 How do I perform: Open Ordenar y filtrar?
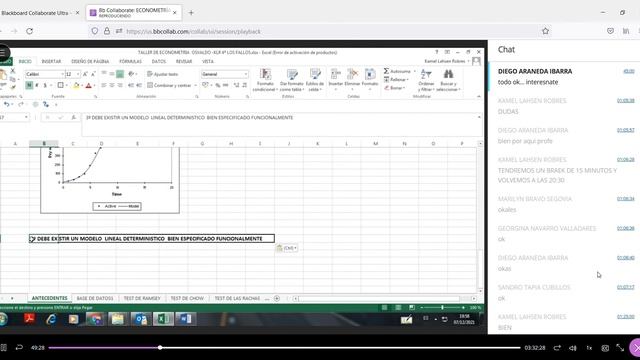coord(426,80)
